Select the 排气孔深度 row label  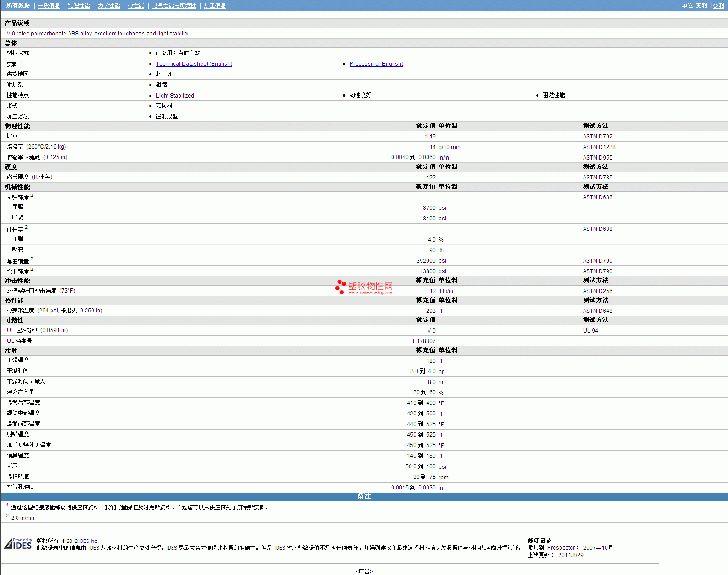coord(20,487)
